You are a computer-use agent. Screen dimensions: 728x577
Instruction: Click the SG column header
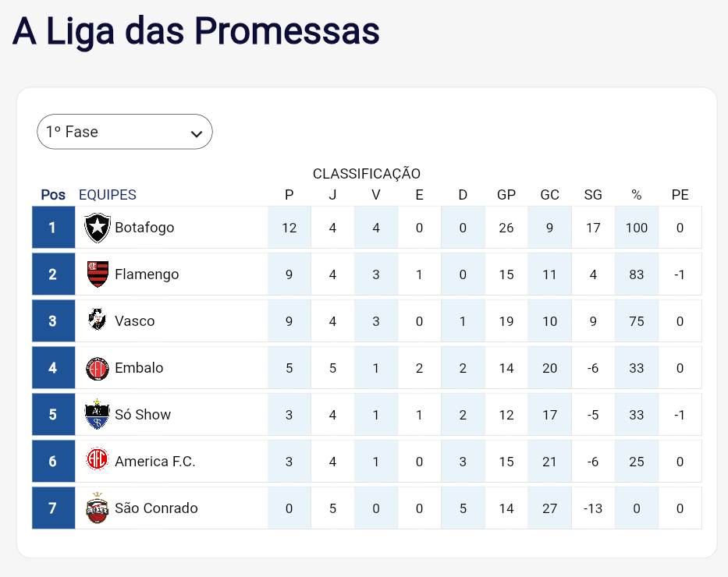tap(593, 195)
